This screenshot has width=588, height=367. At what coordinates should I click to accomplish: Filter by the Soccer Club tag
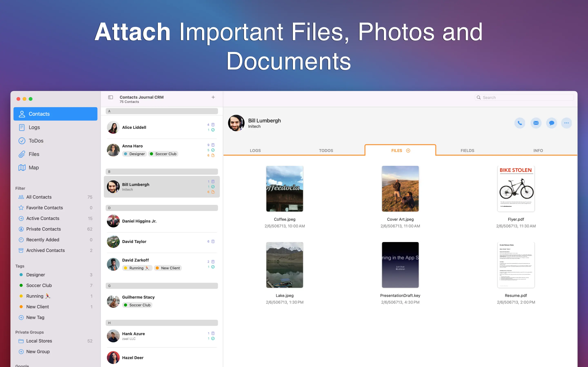pyautogui.click(x=39, y=285)
